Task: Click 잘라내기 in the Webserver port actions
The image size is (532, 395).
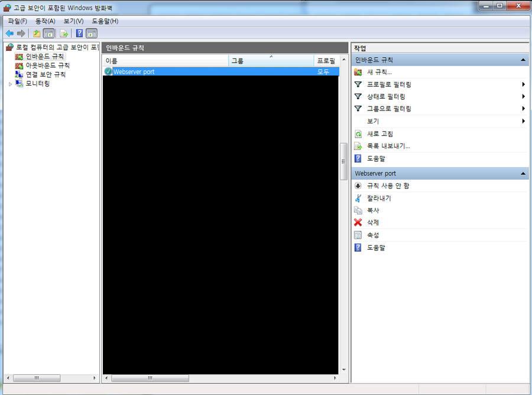Action: (x=379, y=198)
